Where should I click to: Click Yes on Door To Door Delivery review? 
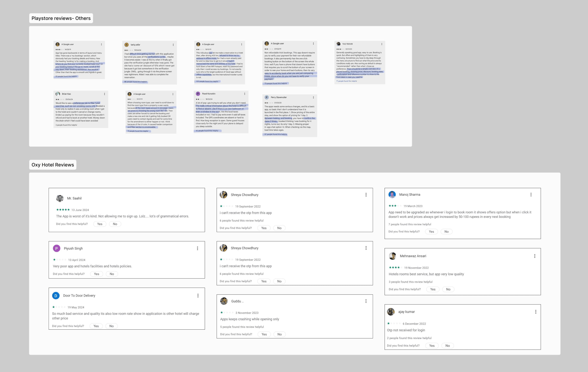click(96, 326)
